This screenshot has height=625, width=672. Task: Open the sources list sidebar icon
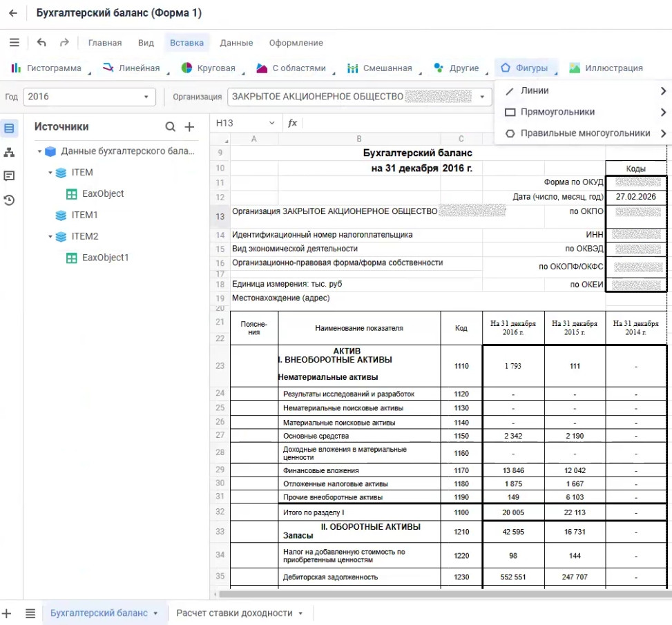[9, 128]
